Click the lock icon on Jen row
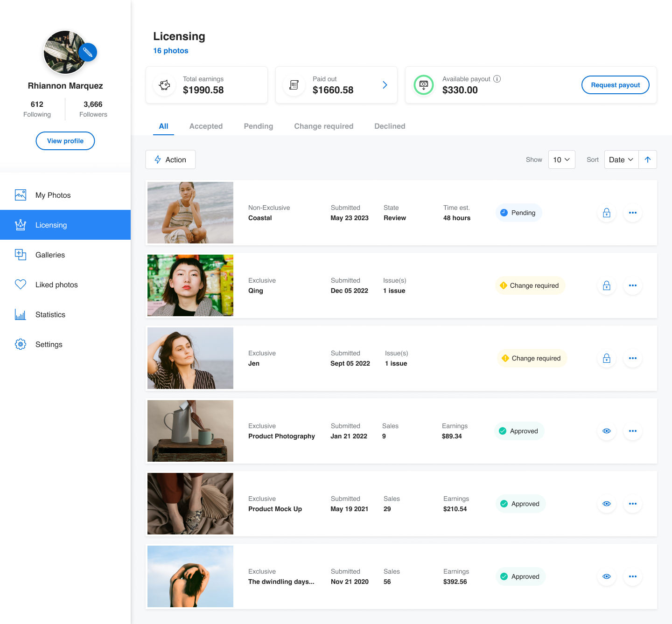This screenshot has height=624, width=672. click(x=607, y=358)
